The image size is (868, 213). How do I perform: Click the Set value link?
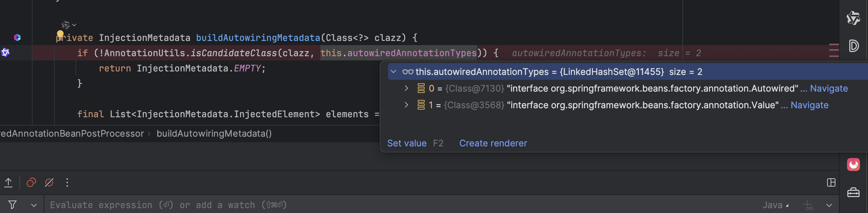pos(407,143)
